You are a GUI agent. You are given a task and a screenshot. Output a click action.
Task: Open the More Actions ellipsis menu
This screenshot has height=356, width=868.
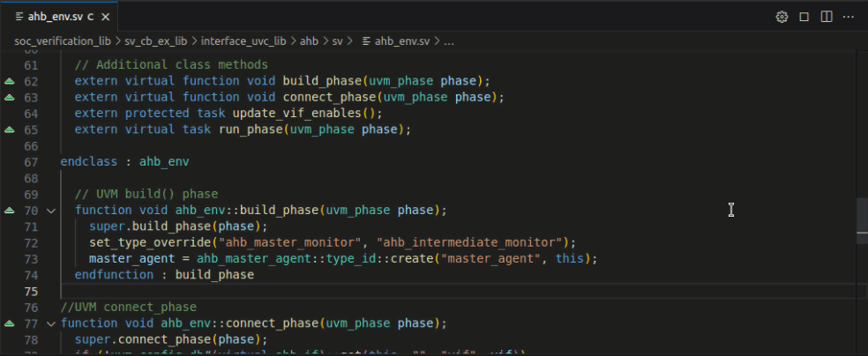(x=849, y=17)
